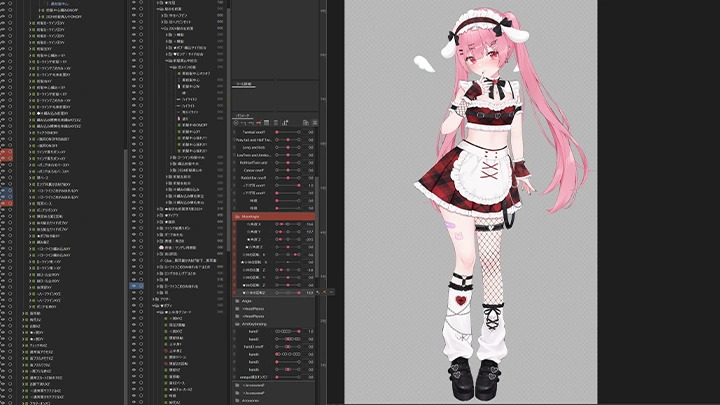Select the BobHalfTwin and parameter name
Viewport: 720px width, 405px height.
pyautogui.click(x=253, y=163)
